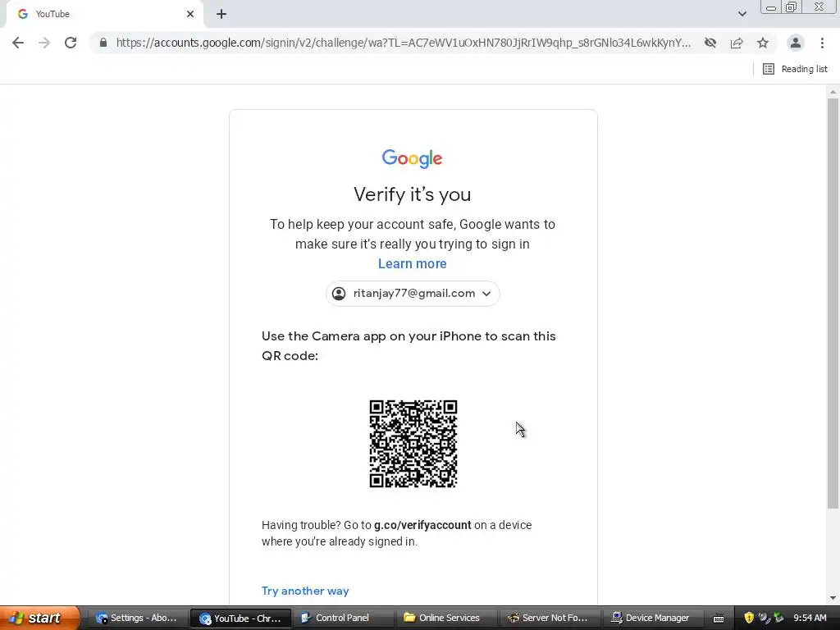840x630 pixels.
Task: Close the YouTube tab
Action: [x=190, y=14]
